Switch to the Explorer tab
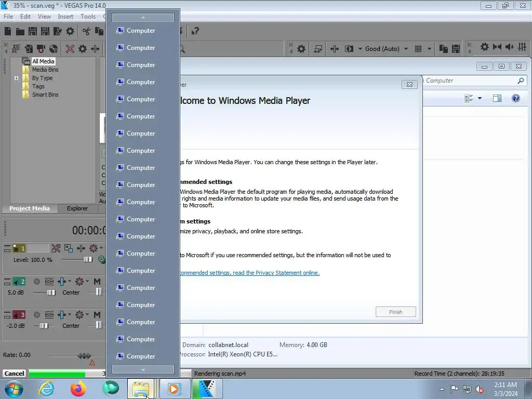The width and height of the screenshot is (532, 399). 77,208
